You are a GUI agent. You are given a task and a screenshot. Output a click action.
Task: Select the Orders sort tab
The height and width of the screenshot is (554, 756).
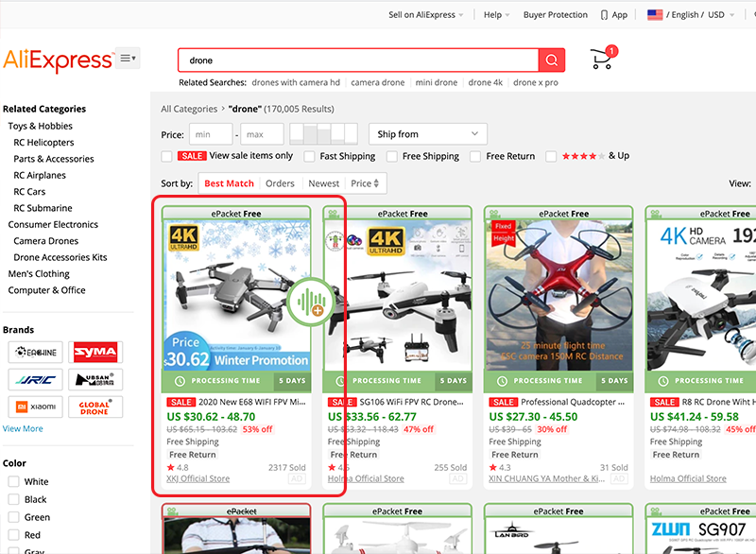point(281,183)
